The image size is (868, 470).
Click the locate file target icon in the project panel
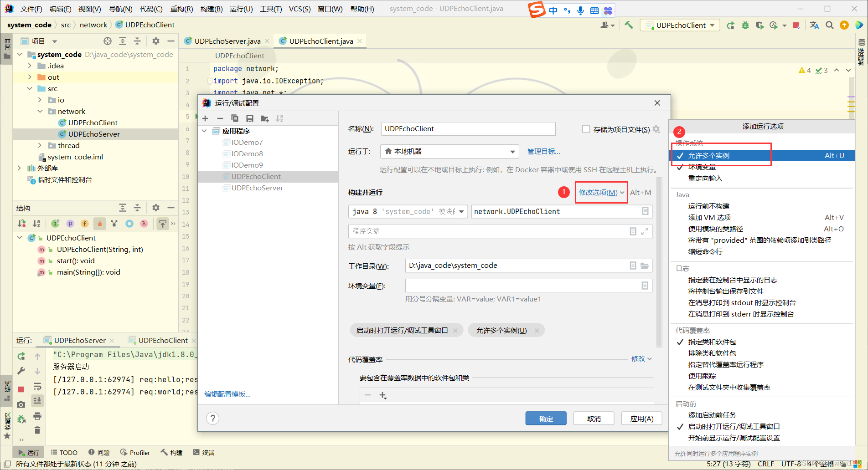(x=108, y=41)
